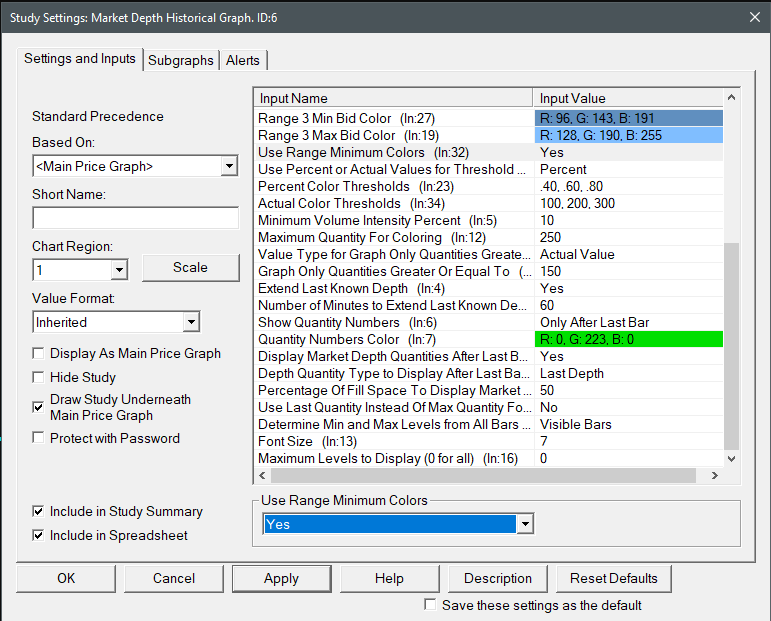
Task: Click the Short Name text field
Action: coord(135,218)
